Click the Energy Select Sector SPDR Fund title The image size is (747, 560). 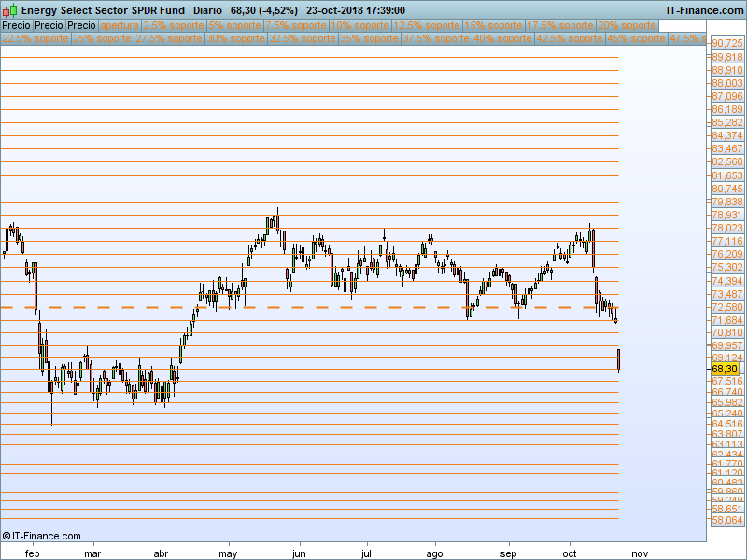[x=103, y=10]
